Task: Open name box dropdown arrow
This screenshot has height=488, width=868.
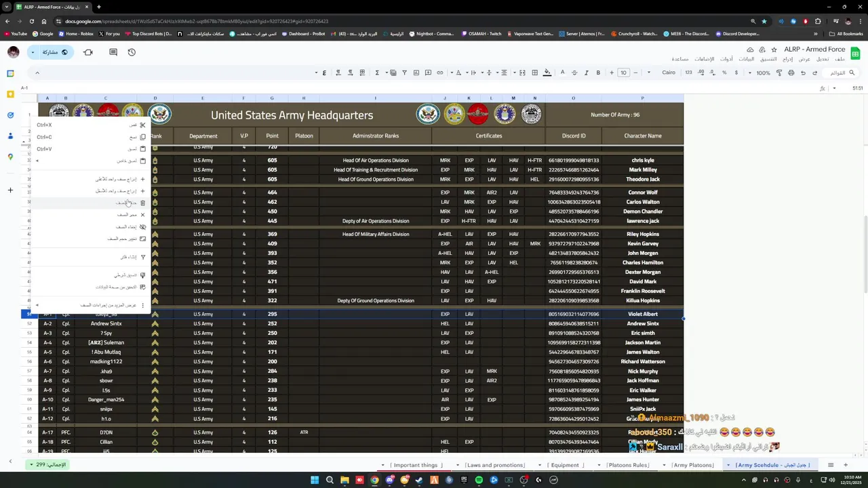Action: coord(834,88)
